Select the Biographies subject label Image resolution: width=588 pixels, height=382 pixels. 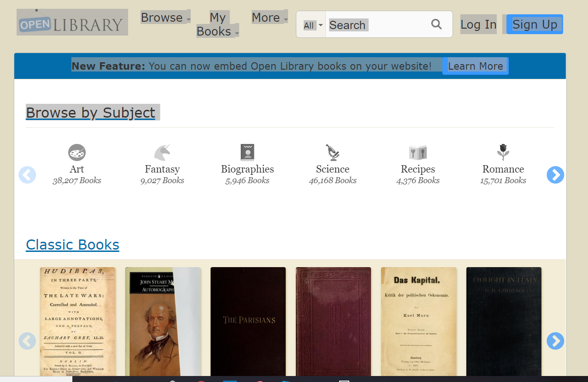point(247,169)
